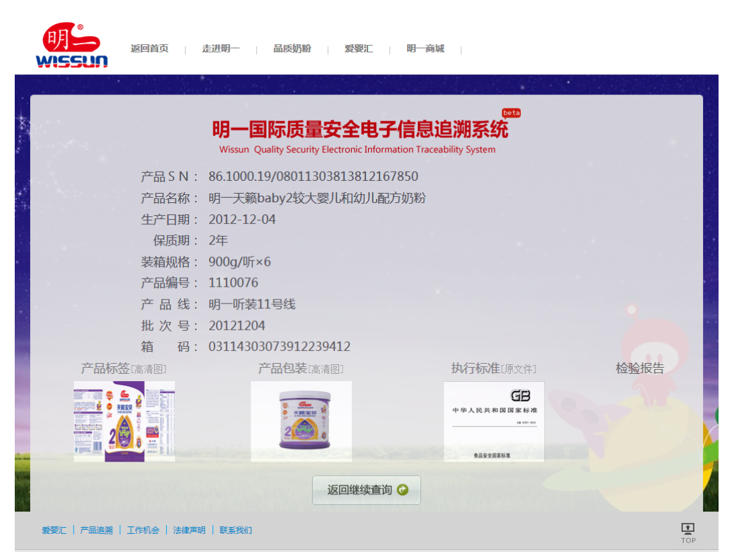Image resolution: width=740 pixels, height=560 pixels.
Task: Click the Wissun logo in header
Action: click(71, 46)
